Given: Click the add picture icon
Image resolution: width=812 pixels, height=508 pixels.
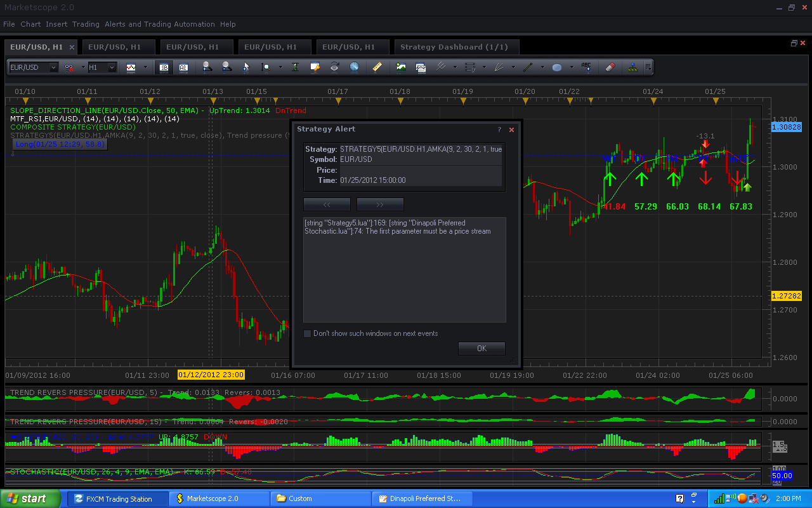Looking at the screenshot, I should coord(401,67).
